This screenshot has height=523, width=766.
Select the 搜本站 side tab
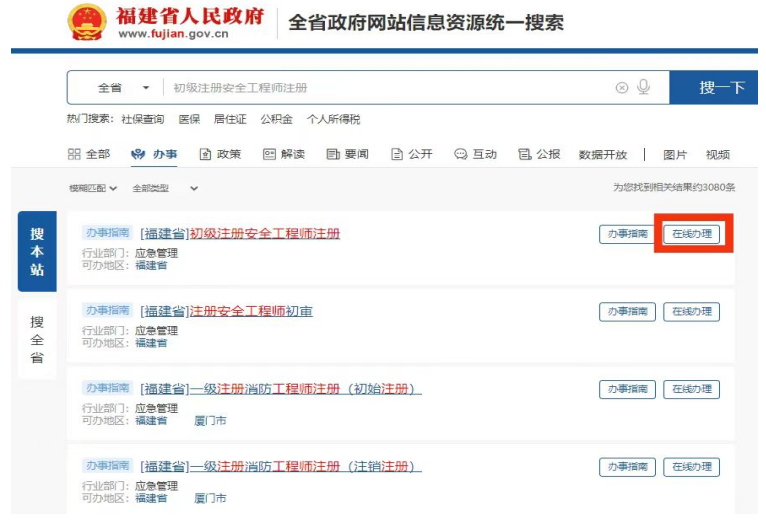pos(37,251)
